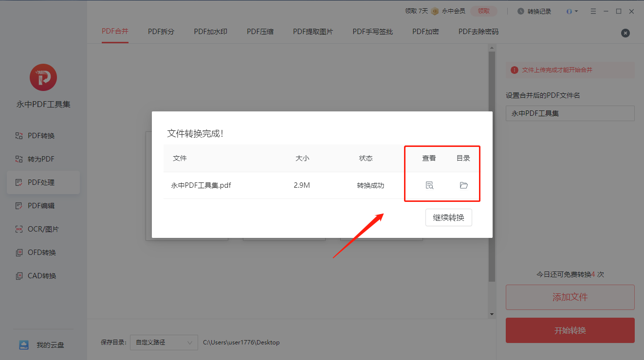Open the 转换记录 history clock icon
The height and width of the screenshot is (360, 644).
click(520, 11)
